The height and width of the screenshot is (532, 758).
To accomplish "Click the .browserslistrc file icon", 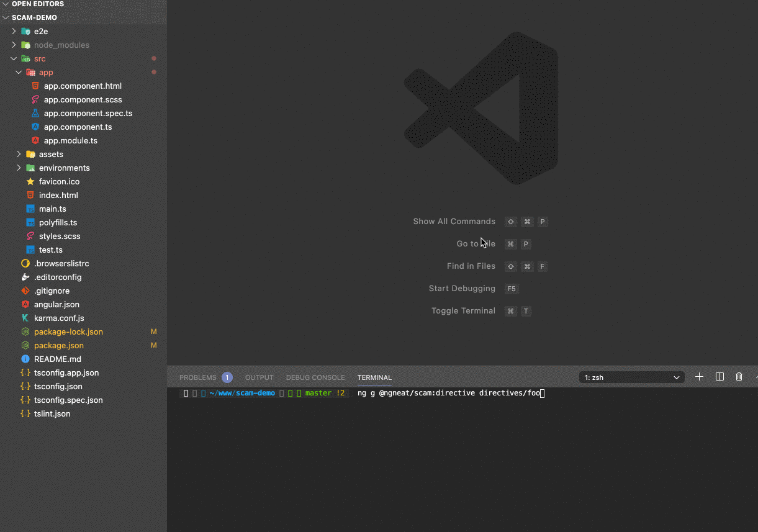I will pos(25,263).
